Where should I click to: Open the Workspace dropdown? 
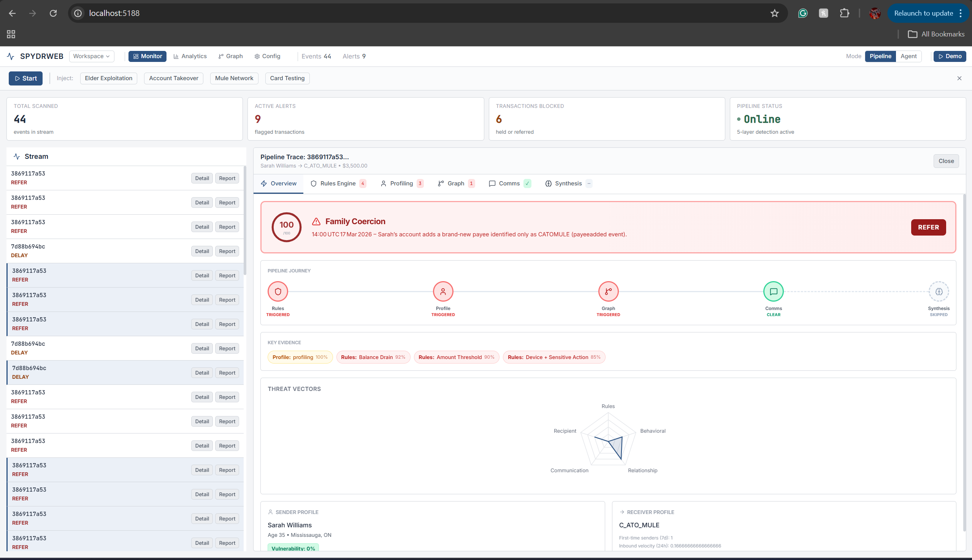[x=92, y=56]
